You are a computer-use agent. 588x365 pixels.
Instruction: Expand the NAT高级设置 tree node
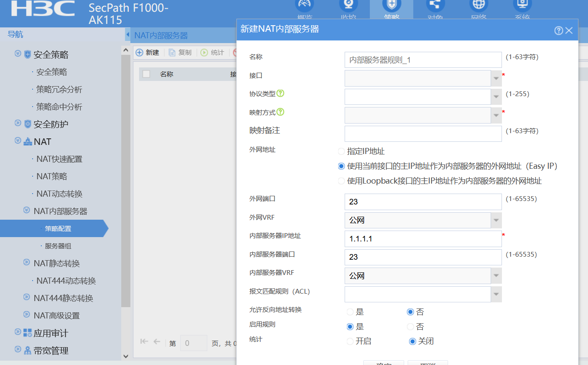[x=27, y=315]
